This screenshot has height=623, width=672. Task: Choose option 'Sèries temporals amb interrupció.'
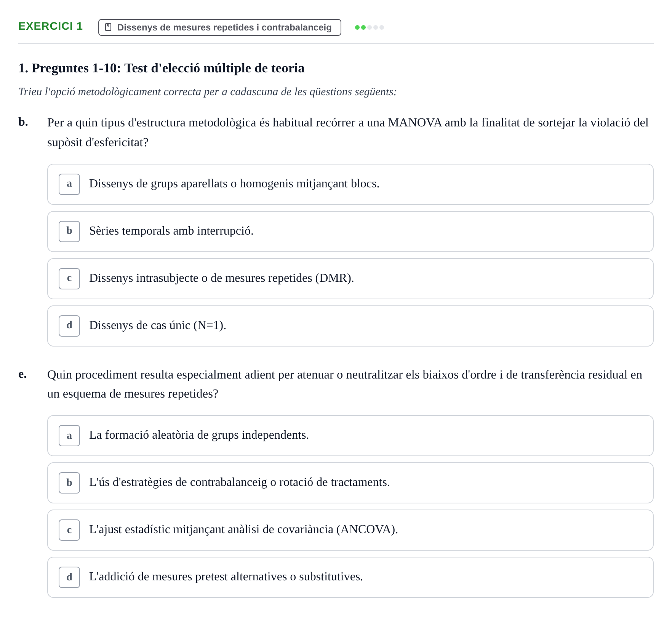(x=350, y=232)
